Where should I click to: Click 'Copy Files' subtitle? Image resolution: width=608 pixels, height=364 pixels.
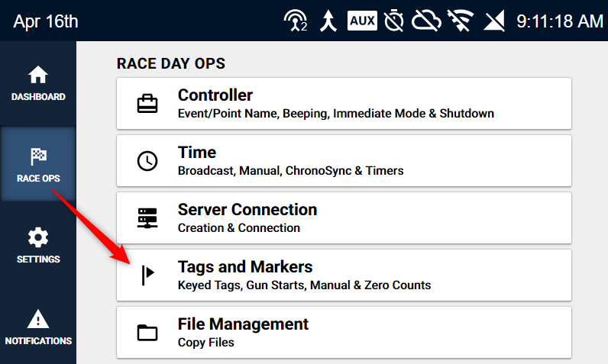[x=206, y=343]
